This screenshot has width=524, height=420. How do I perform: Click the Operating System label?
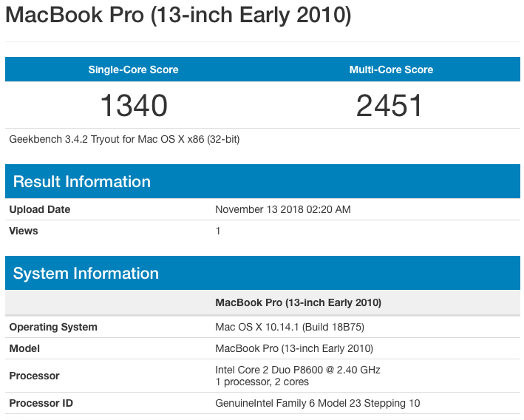pyautogui.click(x=53, y=327)
